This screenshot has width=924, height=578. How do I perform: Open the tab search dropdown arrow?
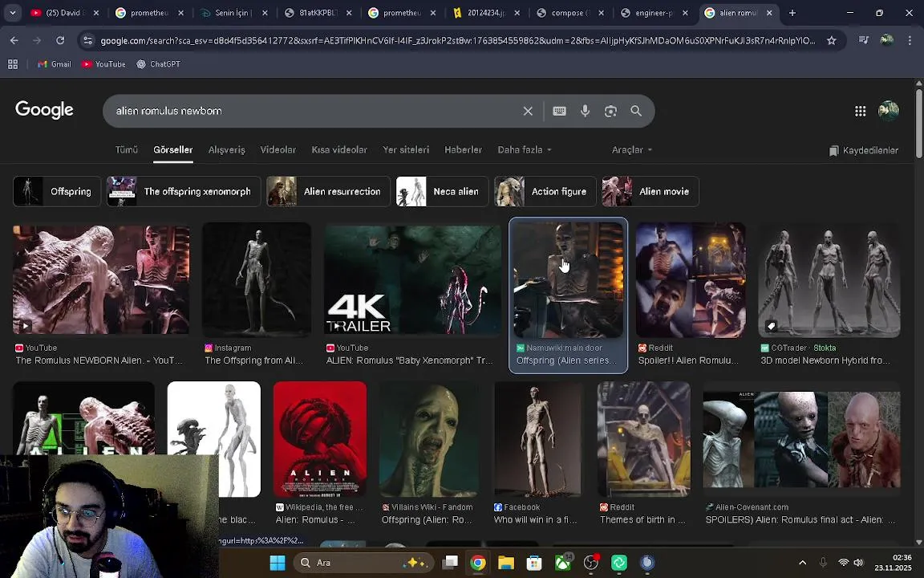[12, 12]
